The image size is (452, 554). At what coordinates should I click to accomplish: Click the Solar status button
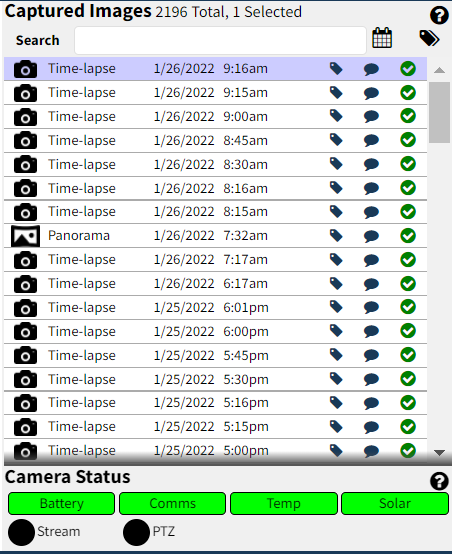(x=395, y=503)
